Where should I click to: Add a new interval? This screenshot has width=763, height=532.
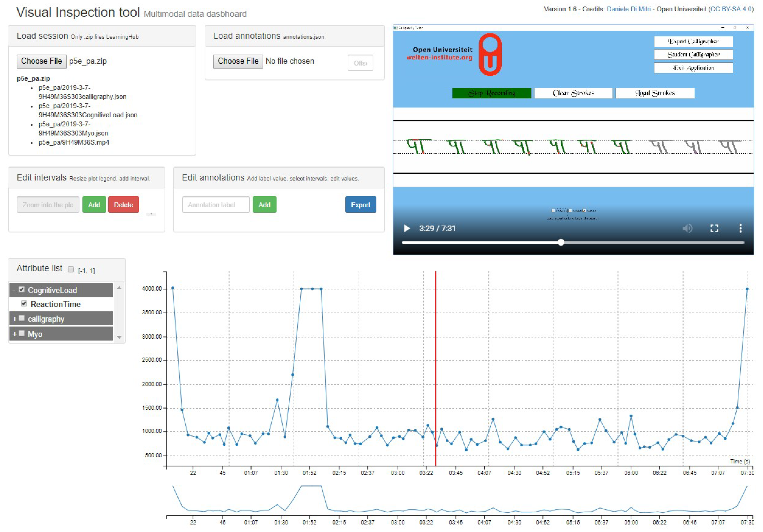coord(94,205)
